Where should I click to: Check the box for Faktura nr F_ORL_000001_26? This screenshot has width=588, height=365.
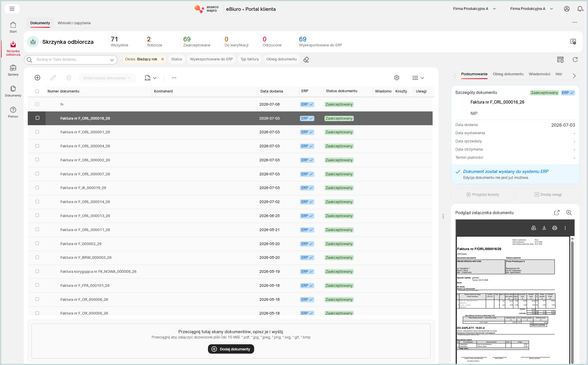pos(37,132)
